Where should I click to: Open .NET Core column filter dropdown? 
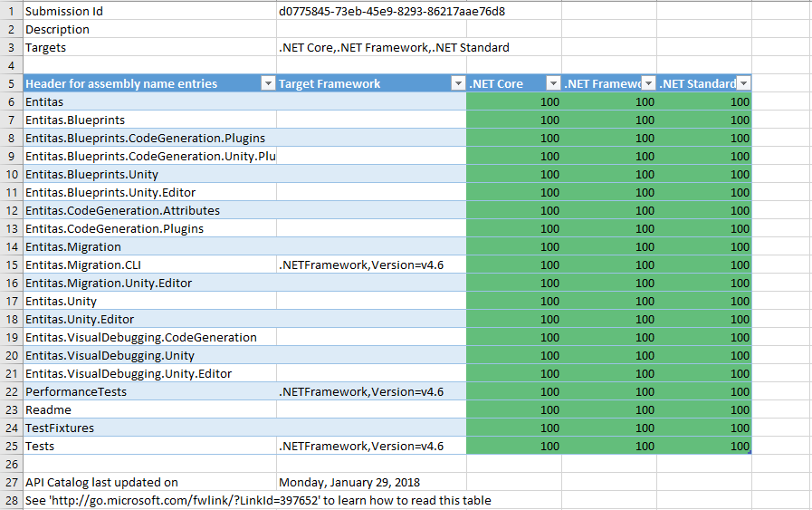(554, 83)
